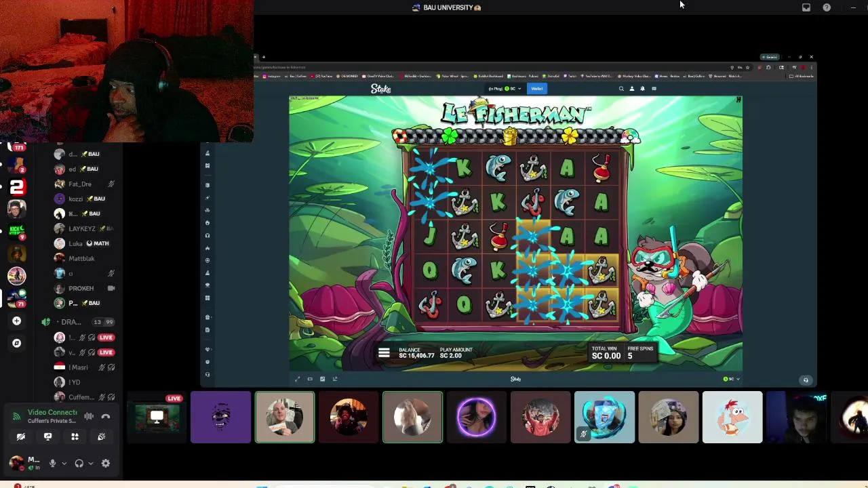
Task: Open the Discord activities launcher
Action: [75, 437]
